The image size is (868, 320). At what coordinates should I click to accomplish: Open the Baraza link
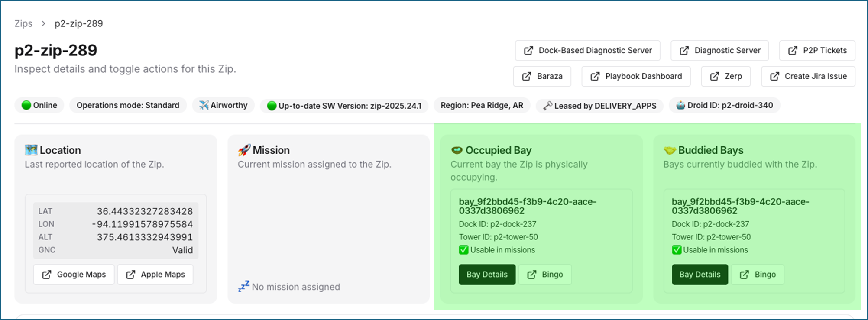tap(542, 76)
